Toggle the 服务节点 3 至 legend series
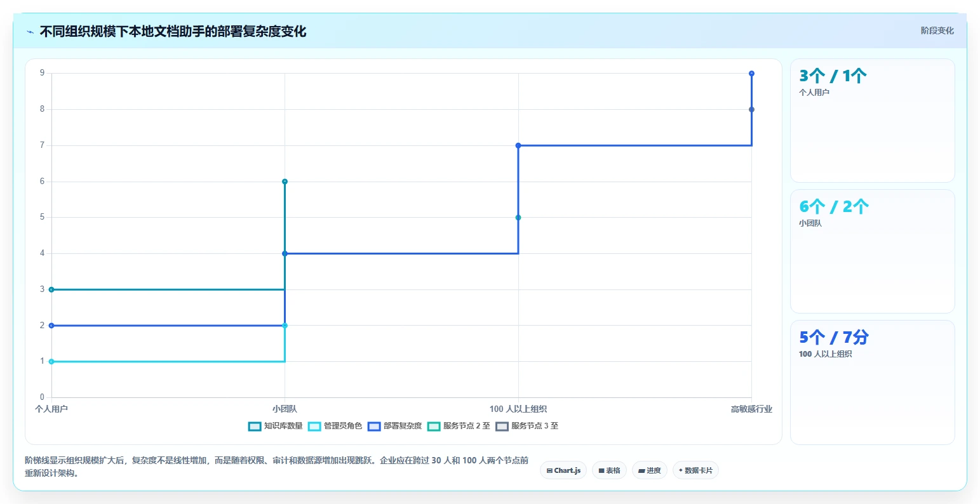980x504 pixels. (527, 426)
